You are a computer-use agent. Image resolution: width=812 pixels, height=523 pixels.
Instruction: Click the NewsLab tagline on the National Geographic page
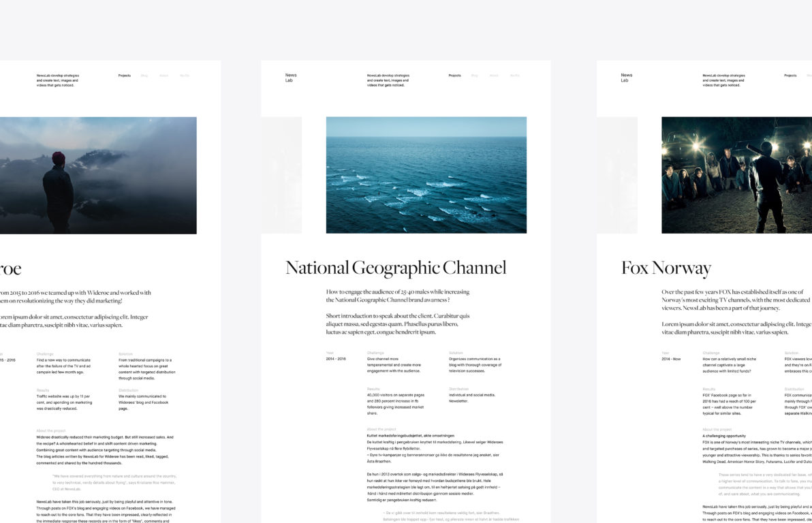click(x=388, y=80)
